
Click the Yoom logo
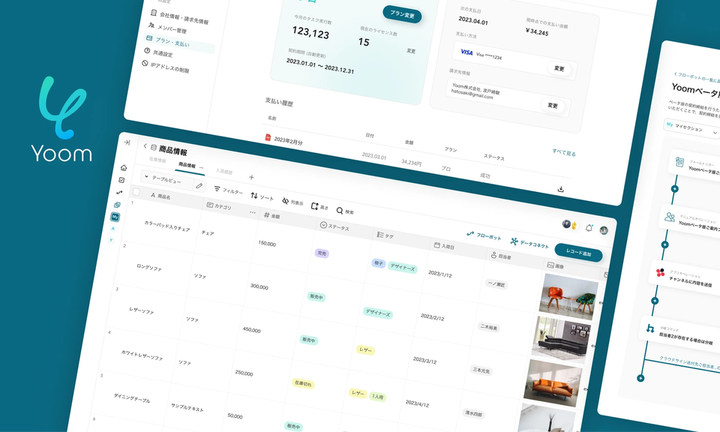pos(62,119)
